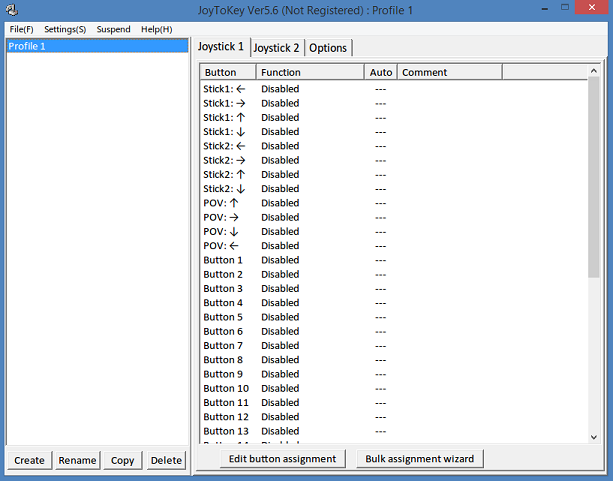Select Profile 1 in the profile list
Image resolution: width=613 pixels, height=481 pixels.
pyautogui.click(x=97, y=46)
